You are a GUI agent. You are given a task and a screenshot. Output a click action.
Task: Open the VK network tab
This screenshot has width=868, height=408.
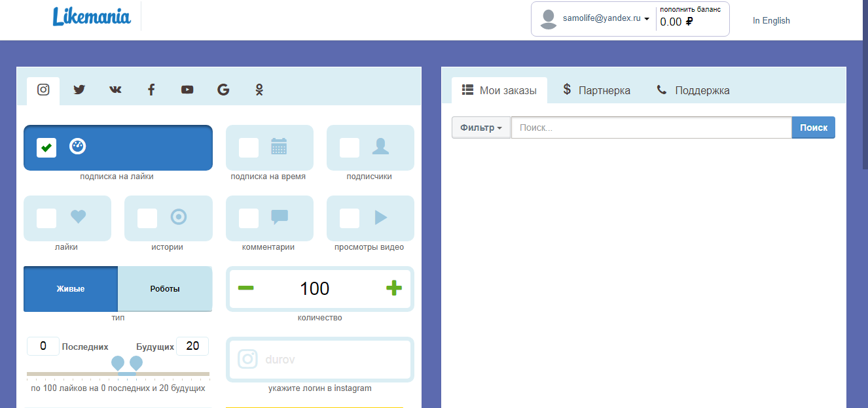click(x=115, y=90)
